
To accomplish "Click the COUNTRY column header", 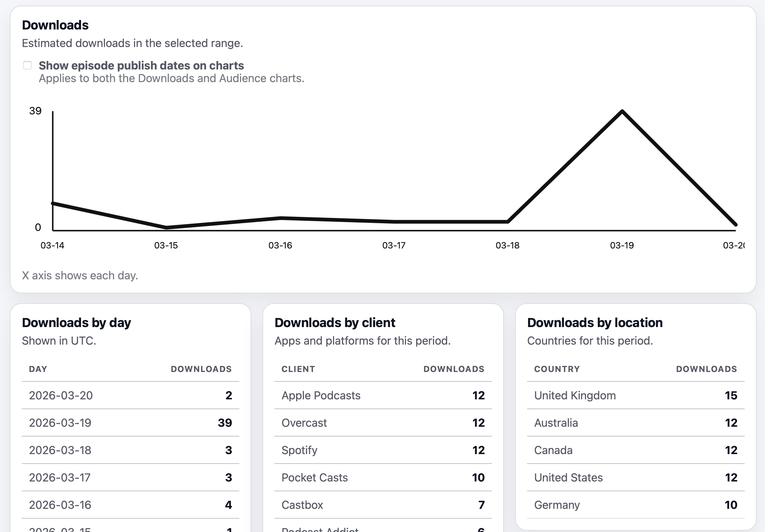I will (x=557, y=369).
